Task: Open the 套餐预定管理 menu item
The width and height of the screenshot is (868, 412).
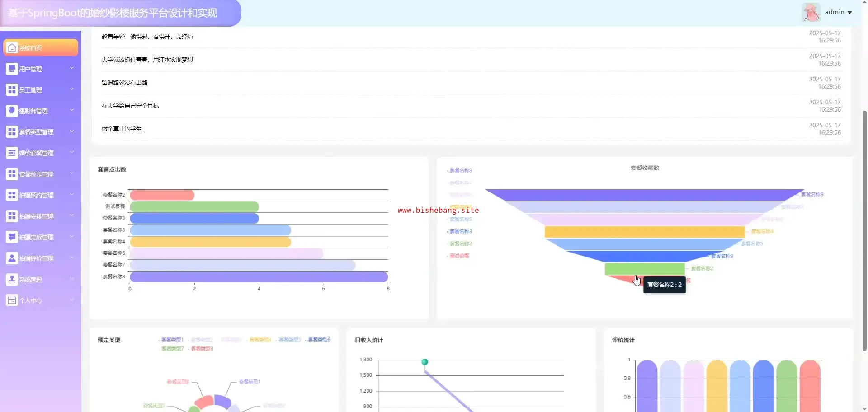Action: click(x=36, y=174)
